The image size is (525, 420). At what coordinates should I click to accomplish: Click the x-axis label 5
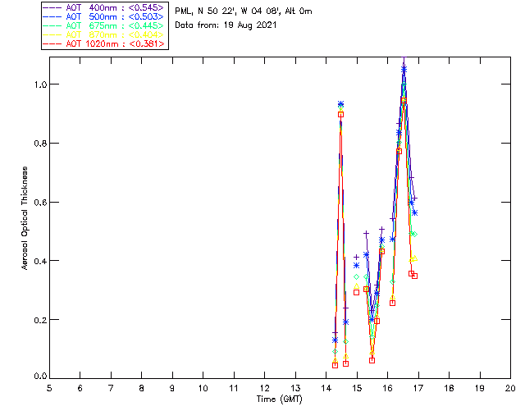pos(49,388)
